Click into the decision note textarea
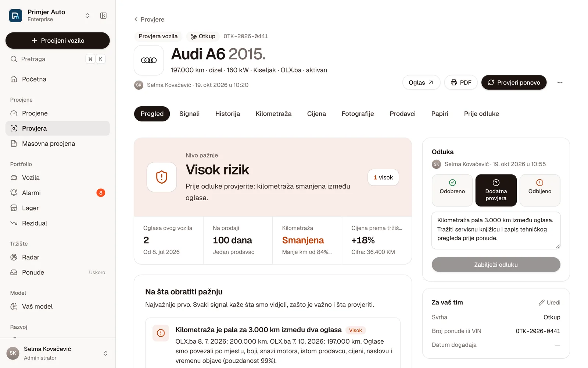This screenshot has height=368, width=588. 496,230
